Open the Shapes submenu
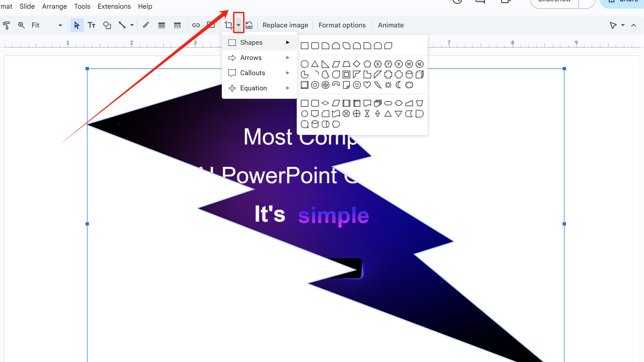This screenshot has height=362, width=644. [x=259, y=43]
